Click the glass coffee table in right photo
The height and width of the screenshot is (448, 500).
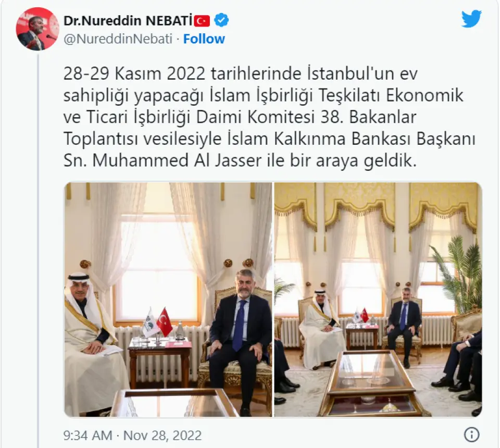pyautogui.click(x=376, y=383)
